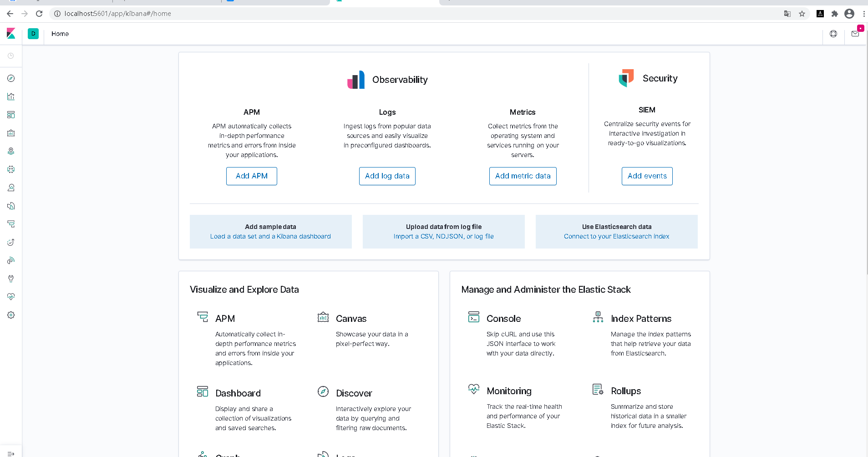This screenshot has height=457, width=868.
Task: Click the 'Add sample data' heading text
Action: click(270, 227)
